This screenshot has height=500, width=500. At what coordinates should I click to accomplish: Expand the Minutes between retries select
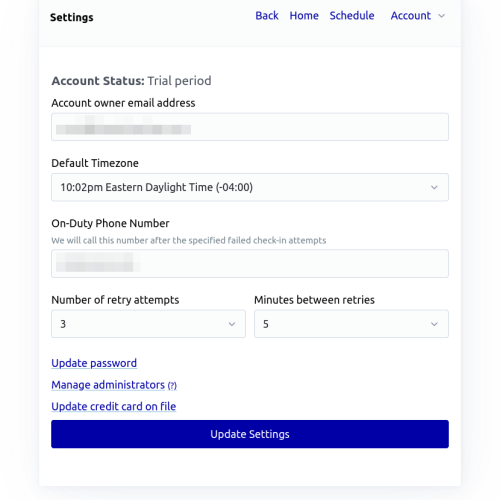351,324
